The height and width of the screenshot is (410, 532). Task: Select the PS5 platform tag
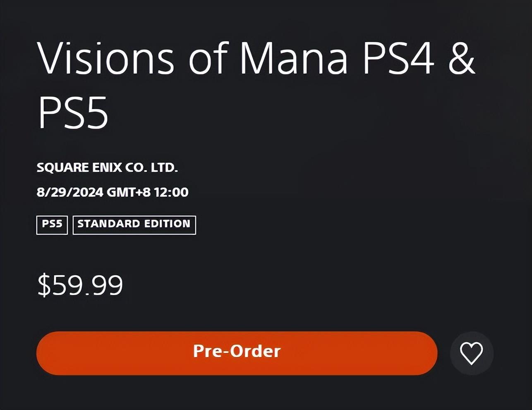pyautogui.click(x=52, y=224)
